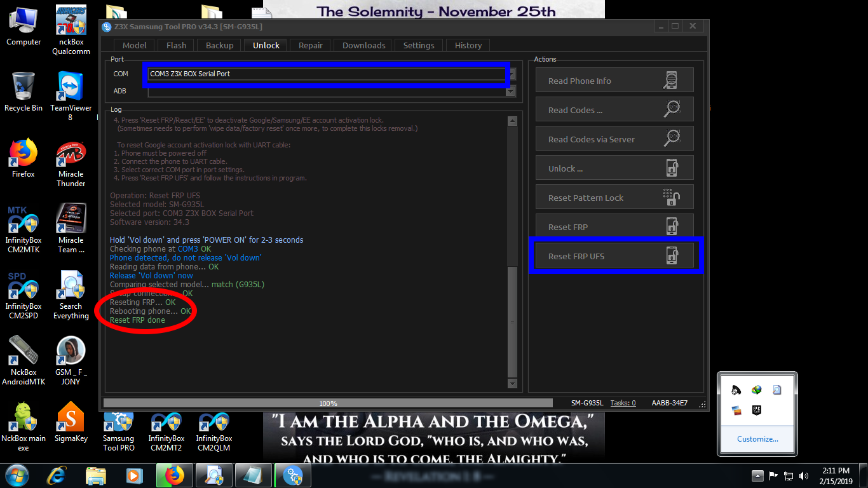Image resolution: width=868 pixels, height=488 pixels.
Task: Click the log scrollbar down arrow
Action: click(513, 383)
